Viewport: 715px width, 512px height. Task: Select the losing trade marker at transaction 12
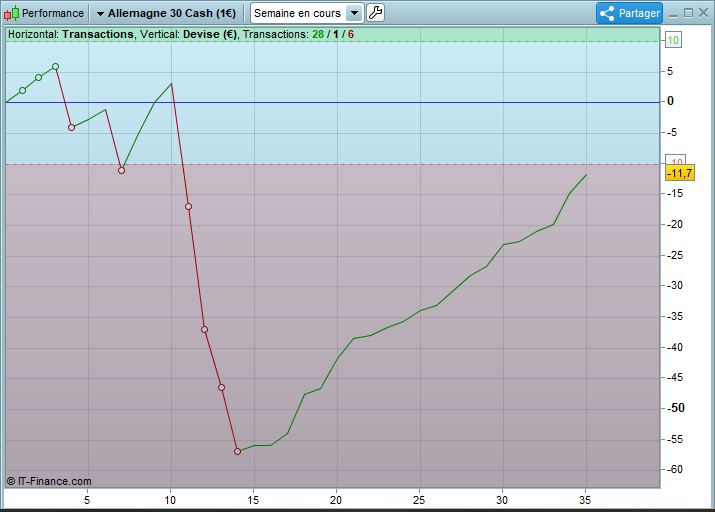(204, 329)
